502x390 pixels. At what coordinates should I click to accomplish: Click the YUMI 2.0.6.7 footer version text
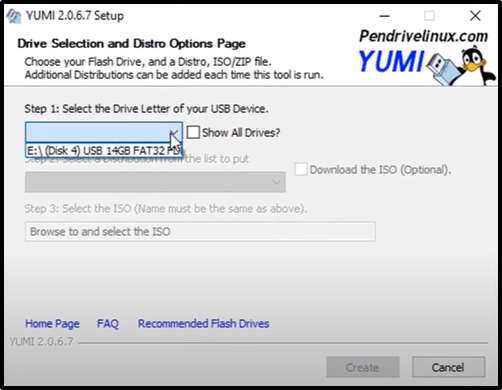coord(41,342)
